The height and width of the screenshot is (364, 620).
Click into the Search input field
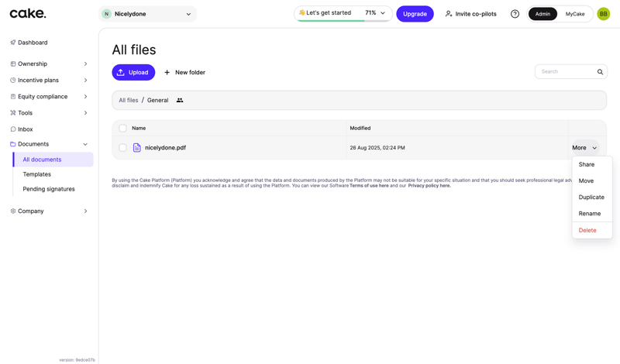(566, 72)
